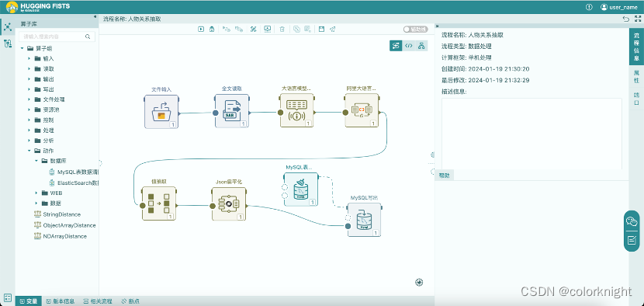Click the rocket publish icon in toolbar
This screenshot has width=644, height=306.
333,30
